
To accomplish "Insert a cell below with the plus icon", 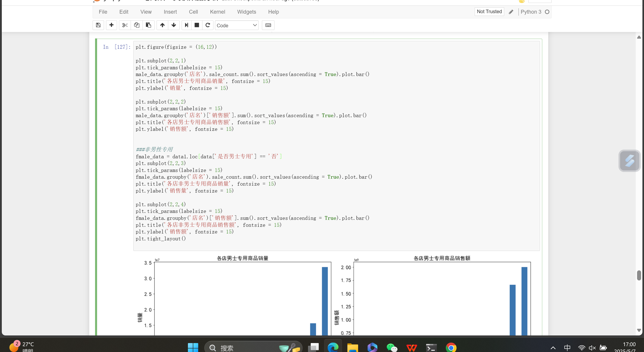I will tap(111, 25).
